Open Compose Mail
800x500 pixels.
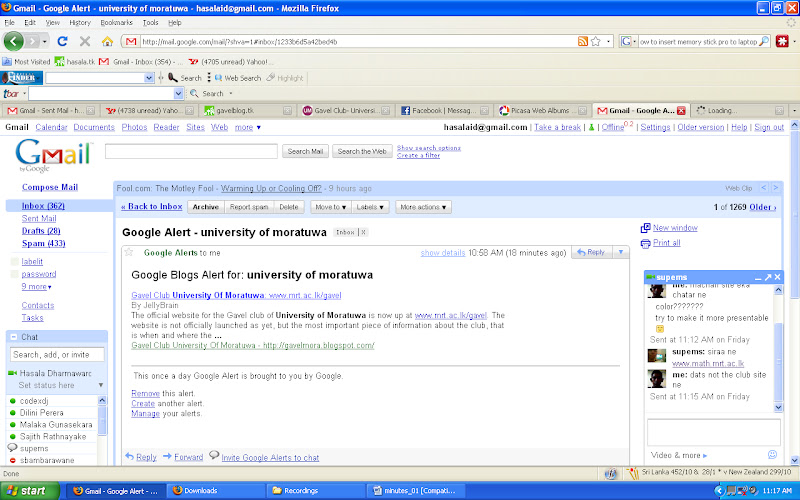[x=50, y=187]
